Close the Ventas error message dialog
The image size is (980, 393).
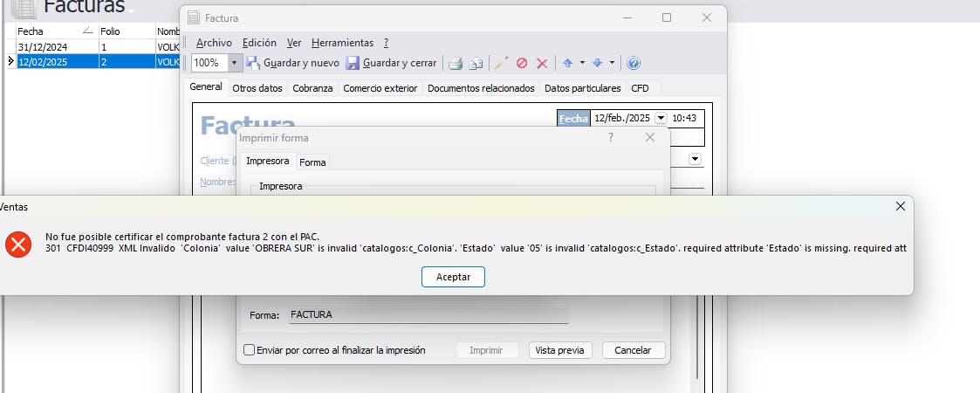[x=900, y=206]
